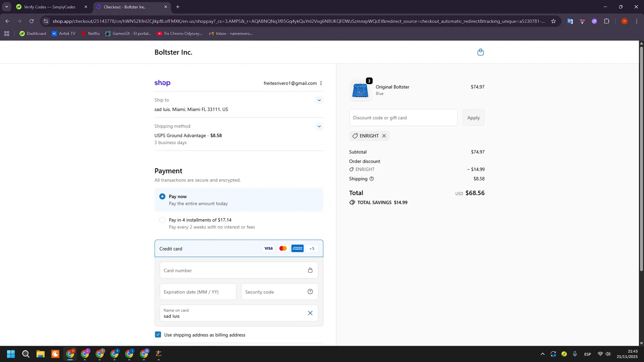Close the SimplyCodes tab
Image resolution: width=644 pixels, height=362 pixels.
click(86, 7)
